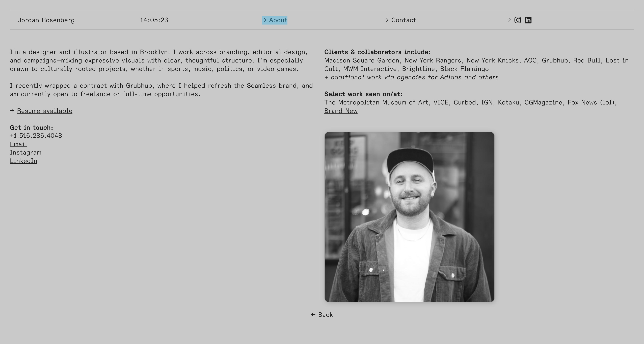Visit the Fox News link
This screenshot has height=344, width=644.
582,102
